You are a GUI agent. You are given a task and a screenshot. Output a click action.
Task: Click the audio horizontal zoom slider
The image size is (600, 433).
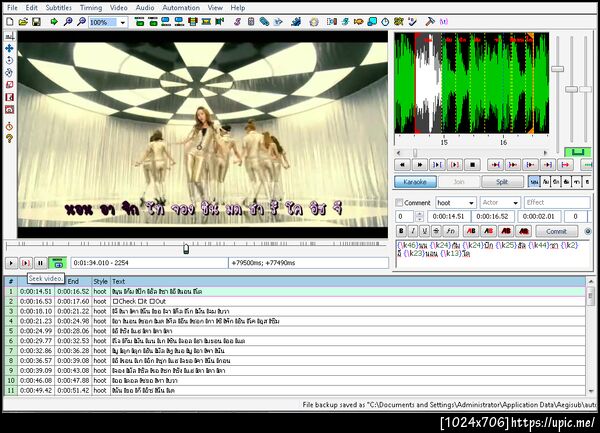click(557, 69)
